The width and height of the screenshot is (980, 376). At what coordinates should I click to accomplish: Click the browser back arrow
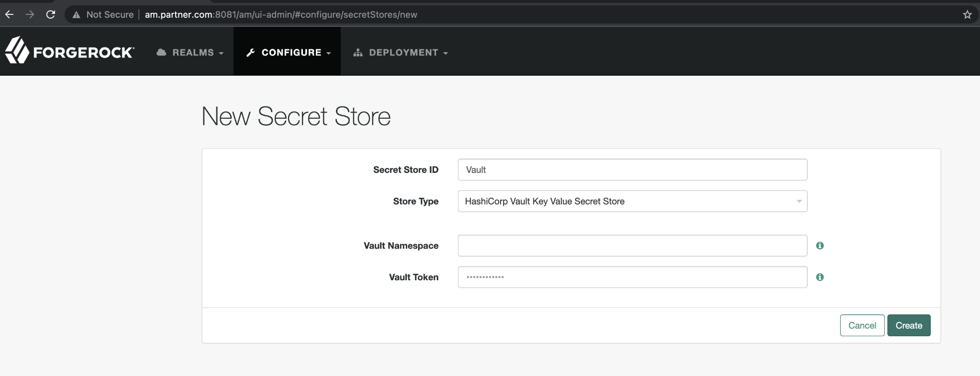[x=9, y=14]
